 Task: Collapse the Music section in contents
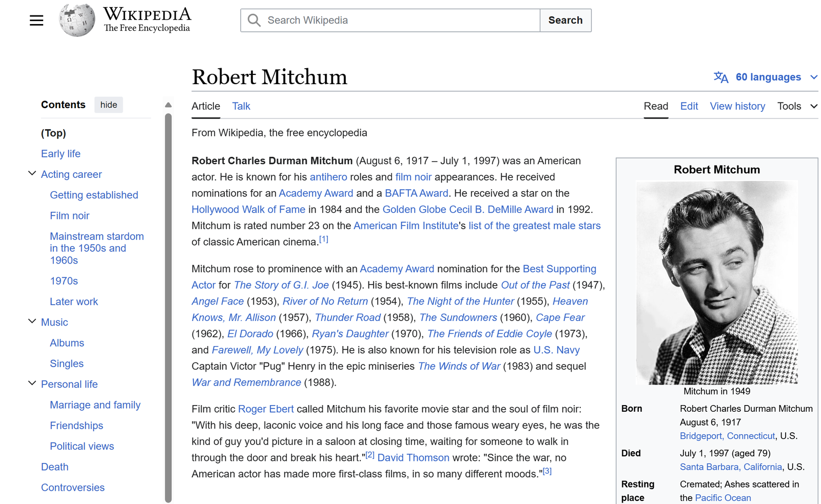click(32, 321)
